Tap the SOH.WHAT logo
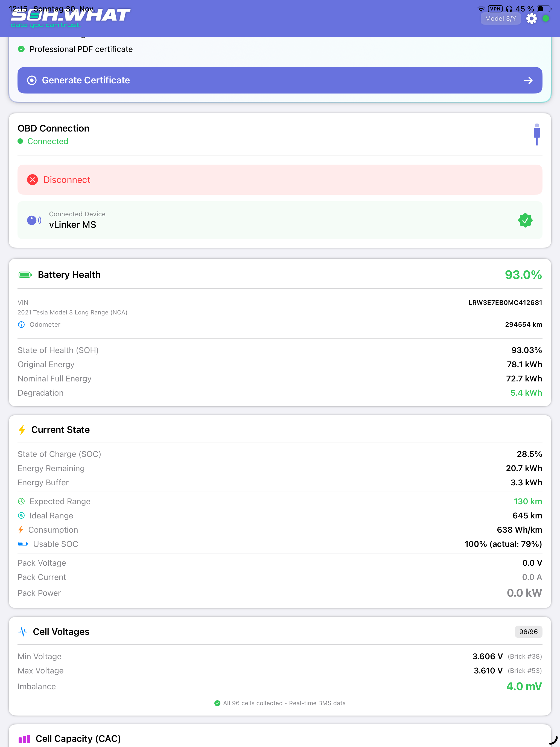Viewport: 560px width, 747px height. click(70, 17)
